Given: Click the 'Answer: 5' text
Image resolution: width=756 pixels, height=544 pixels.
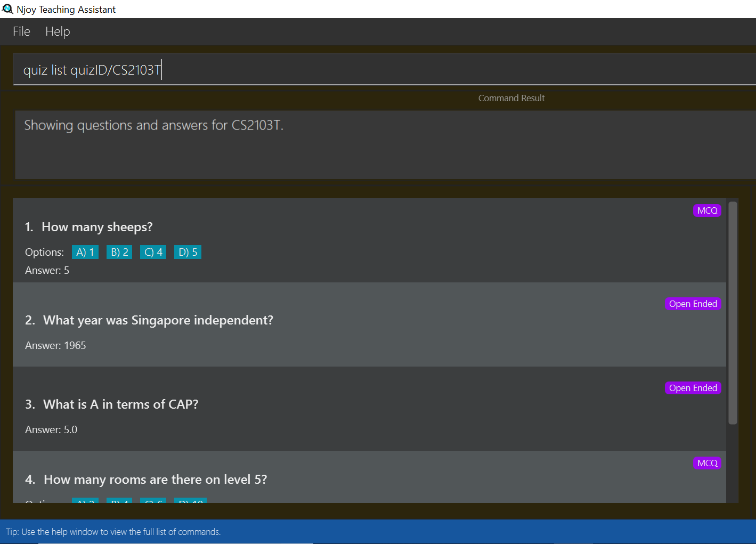Looking at the screenshot, I should point(47,270).
